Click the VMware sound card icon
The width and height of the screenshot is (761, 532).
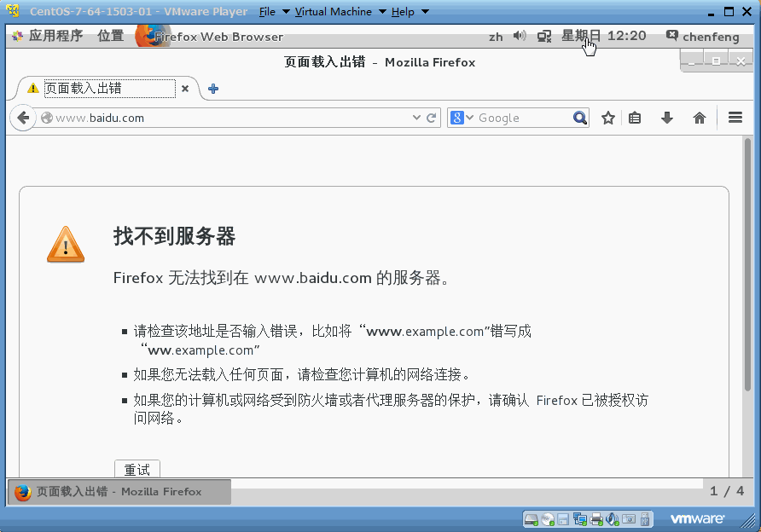tap(612, 520)
